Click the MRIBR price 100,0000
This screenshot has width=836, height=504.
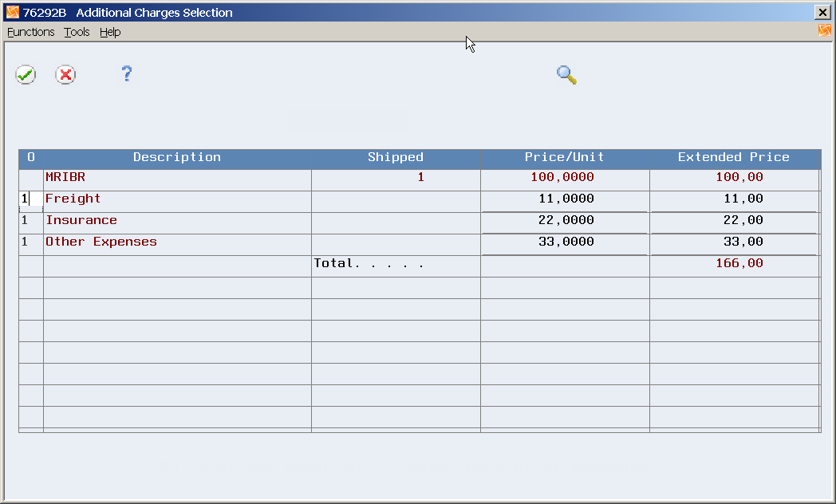(x=562, y=177)
